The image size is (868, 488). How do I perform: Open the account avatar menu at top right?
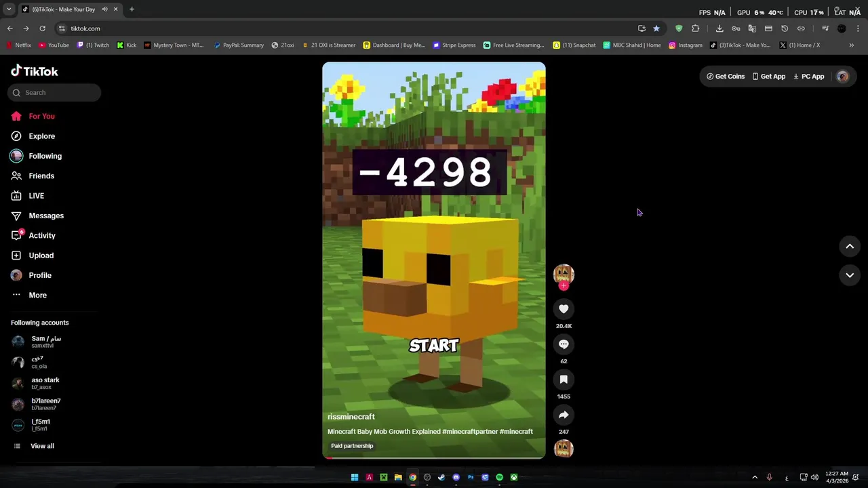tap(842, 77)
